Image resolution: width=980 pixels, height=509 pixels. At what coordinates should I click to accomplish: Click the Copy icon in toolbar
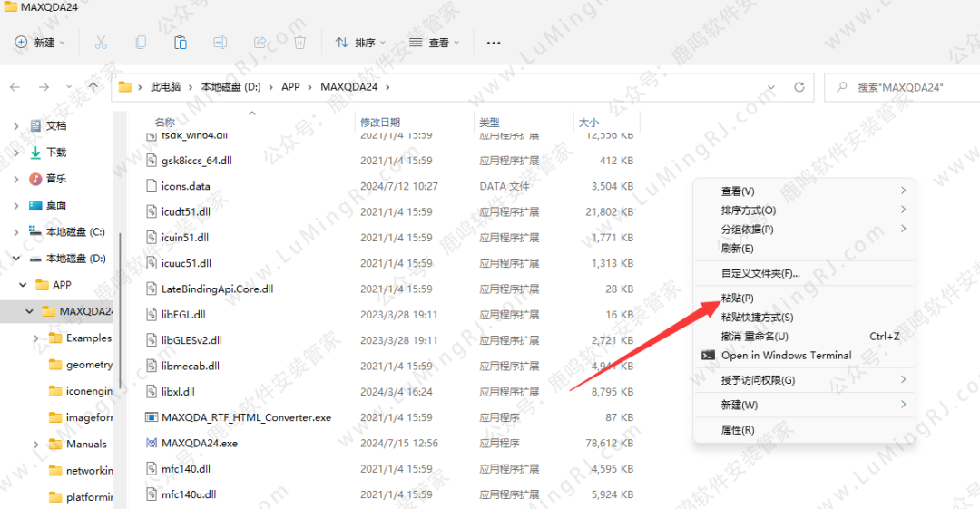point(141,43)
